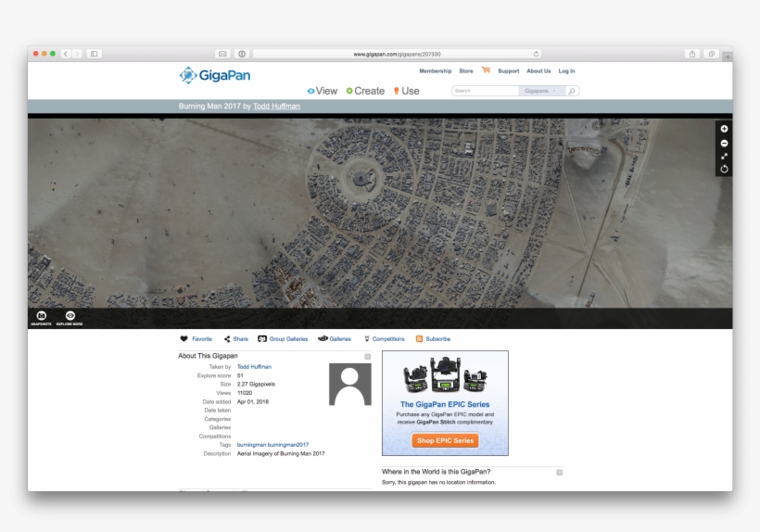Screen dimensions: 760x532
Task: Select the 'Apr 01, 2018' date value
Action: 252,401
